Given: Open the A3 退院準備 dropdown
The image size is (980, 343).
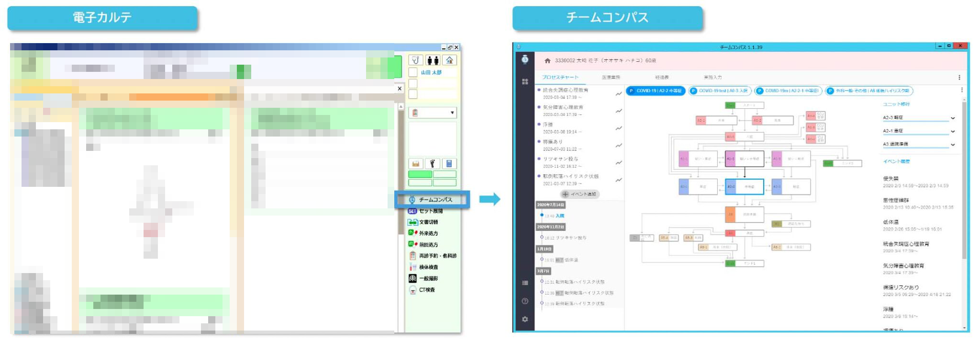Looking at the screenshot, I should [x=952, y=145].
